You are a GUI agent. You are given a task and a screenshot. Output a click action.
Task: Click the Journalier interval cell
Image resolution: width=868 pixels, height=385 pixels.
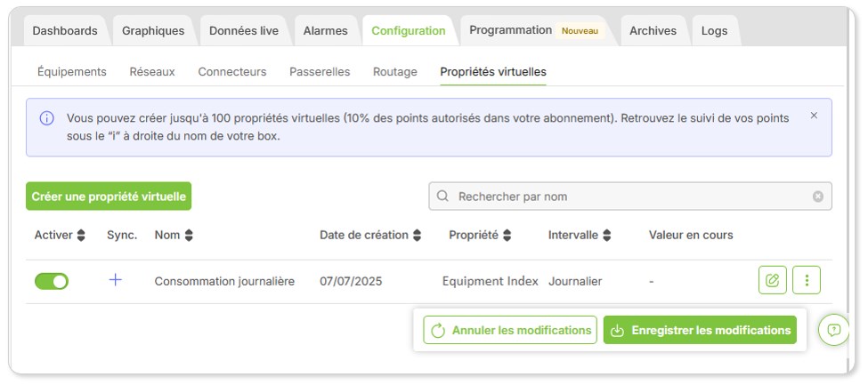(575, 282)
